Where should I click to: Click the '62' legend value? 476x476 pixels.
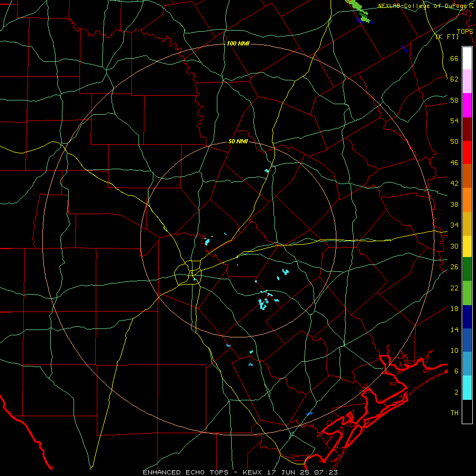point(454,79)
